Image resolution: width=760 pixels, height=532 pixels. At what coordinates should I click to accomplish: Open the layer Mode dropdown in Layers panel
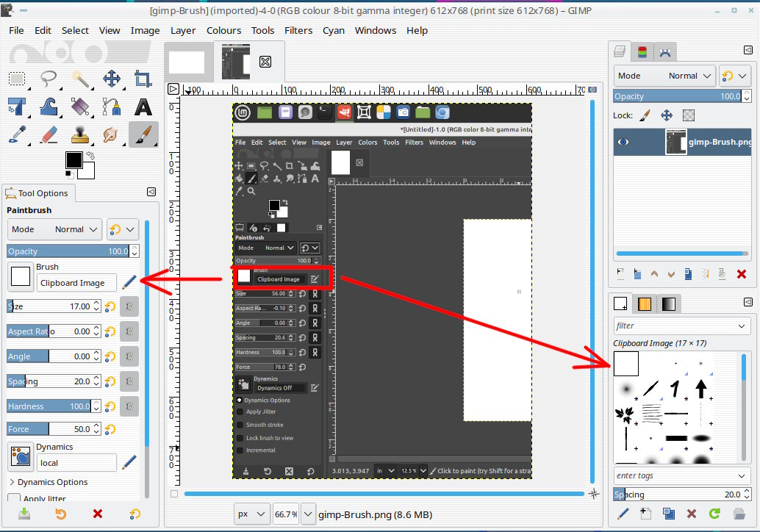[x=664, y=76]
